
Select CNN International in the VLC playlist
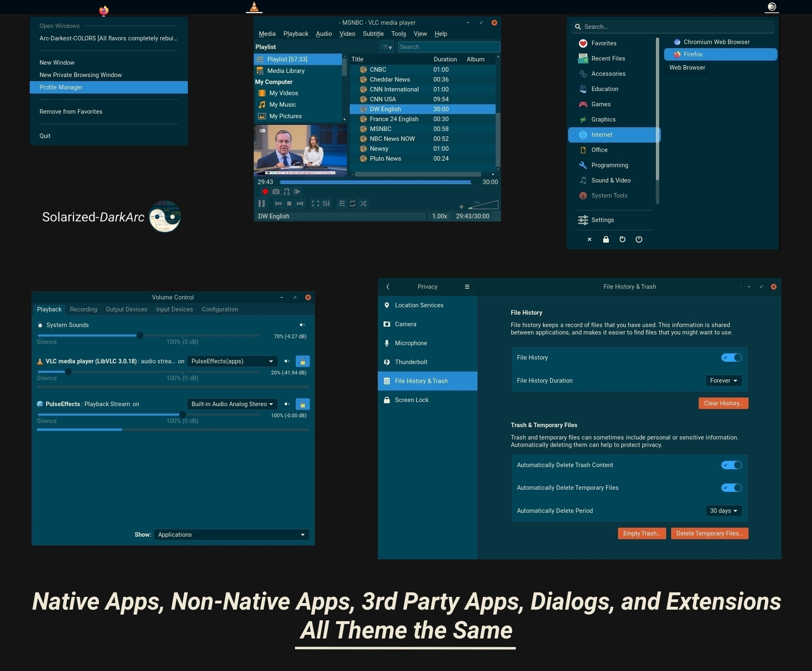pyautogui.click(x=423, y=89)
